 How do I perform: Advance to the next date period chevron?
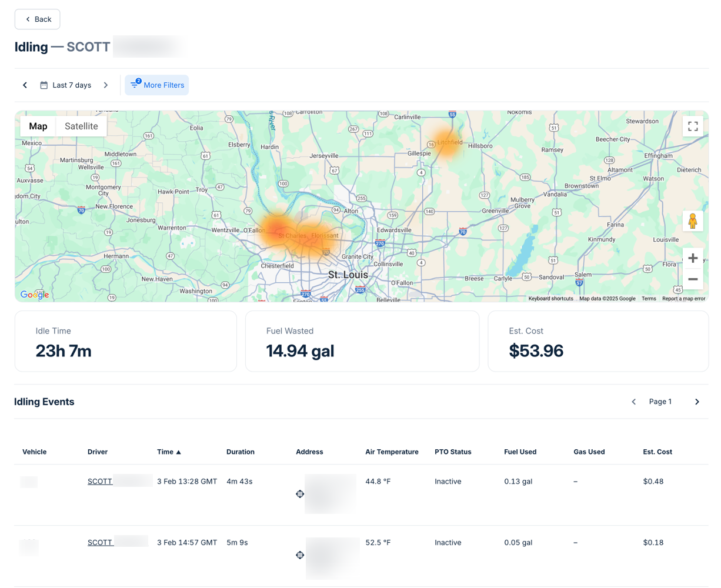(106, 85)
